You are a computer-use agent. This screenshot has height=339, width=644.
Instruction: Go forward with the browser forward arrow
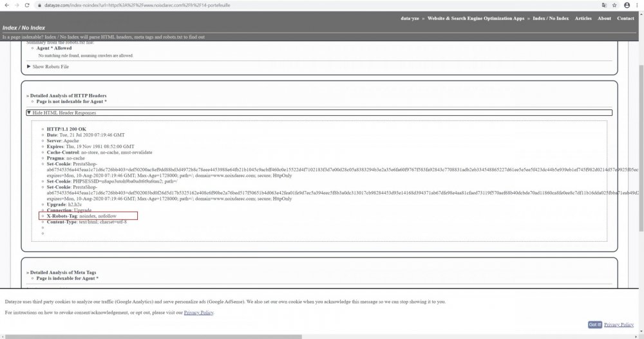point(17,5)
